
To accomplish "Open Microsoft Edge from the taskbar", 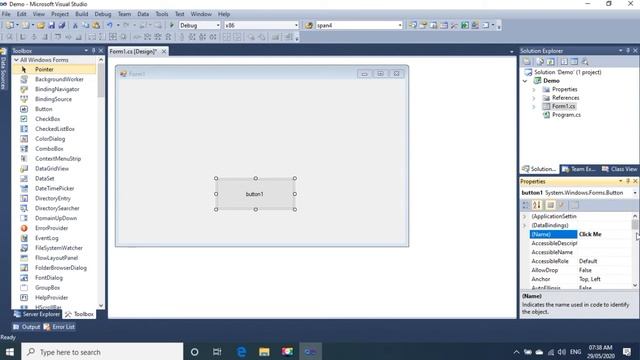I will click(x=241, y=352).
